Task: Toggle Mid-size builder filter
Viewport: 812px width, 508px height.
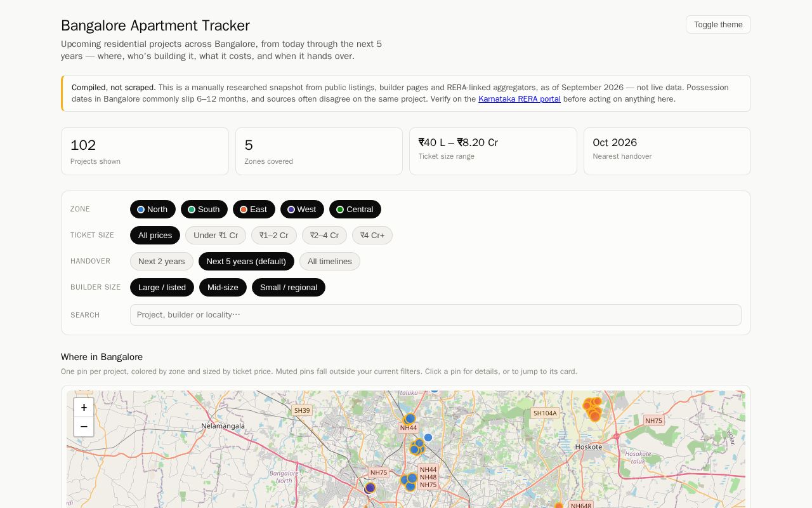Action: click(223, 287)
